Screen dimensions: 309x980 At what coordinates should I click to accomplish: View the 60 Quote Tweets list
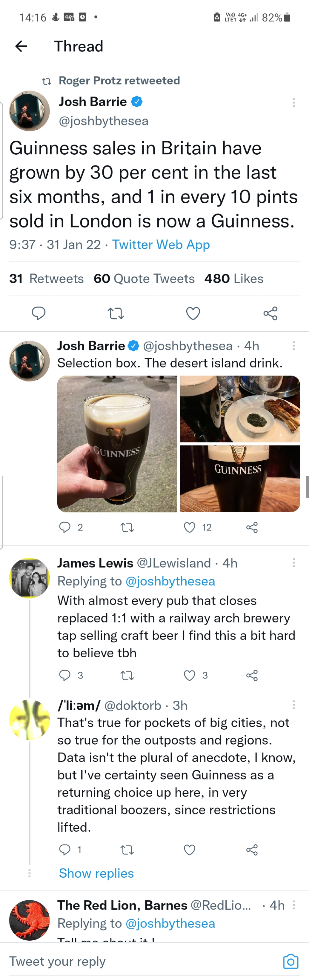click(x=144, y=279)
